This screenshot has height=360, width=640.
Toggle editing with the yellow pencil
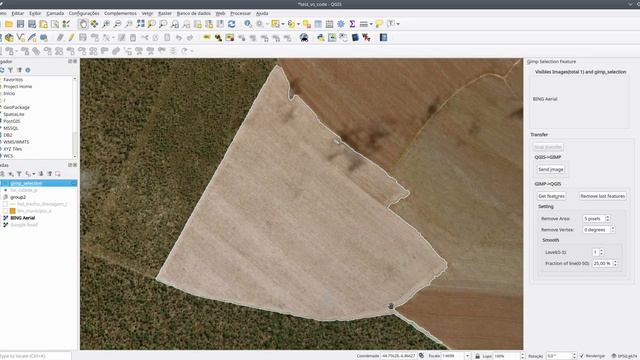point(71,38)
